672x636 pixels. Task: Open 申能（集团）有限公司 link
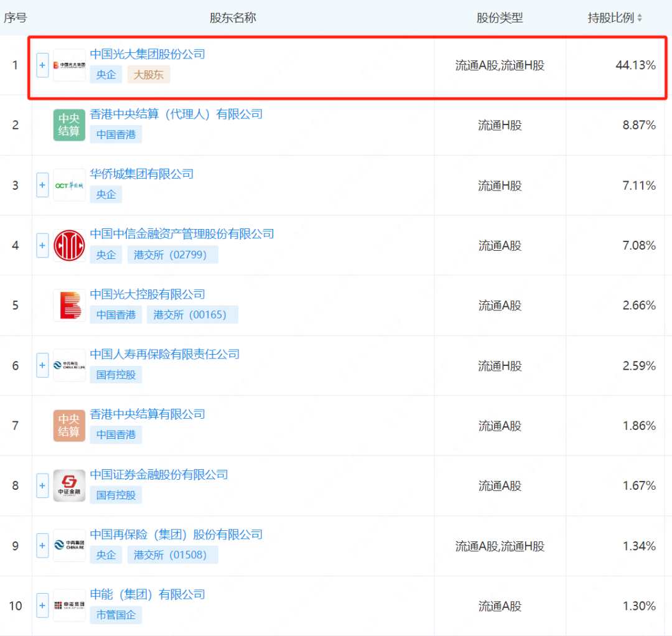(147, 594)
